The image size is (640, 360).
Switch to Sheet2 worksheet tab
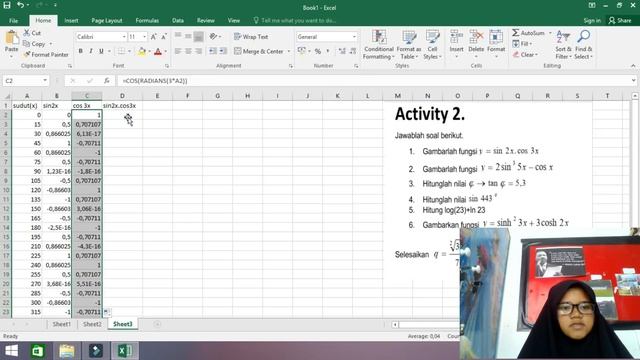click(92, 324)
